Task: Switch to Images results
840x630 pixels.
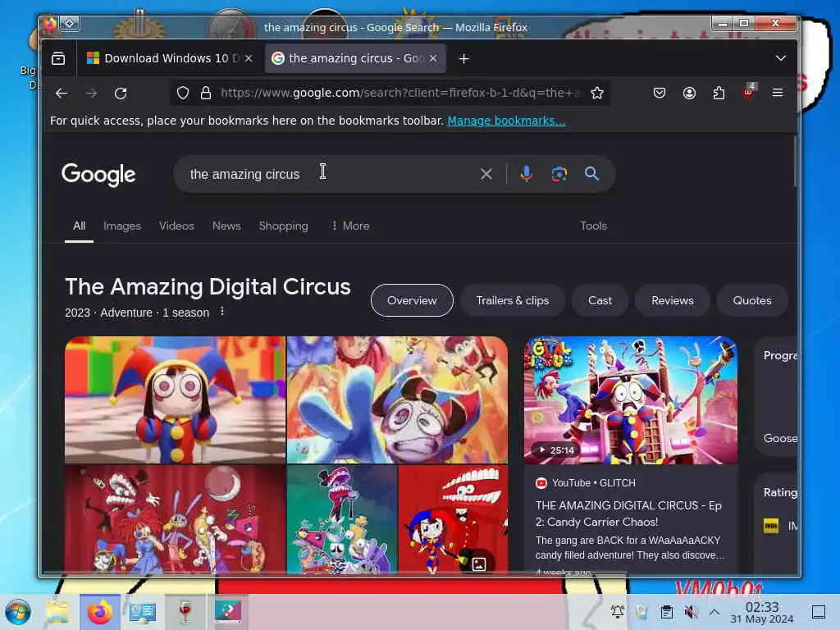Action: pyautogui.click(x=122, y=226)
